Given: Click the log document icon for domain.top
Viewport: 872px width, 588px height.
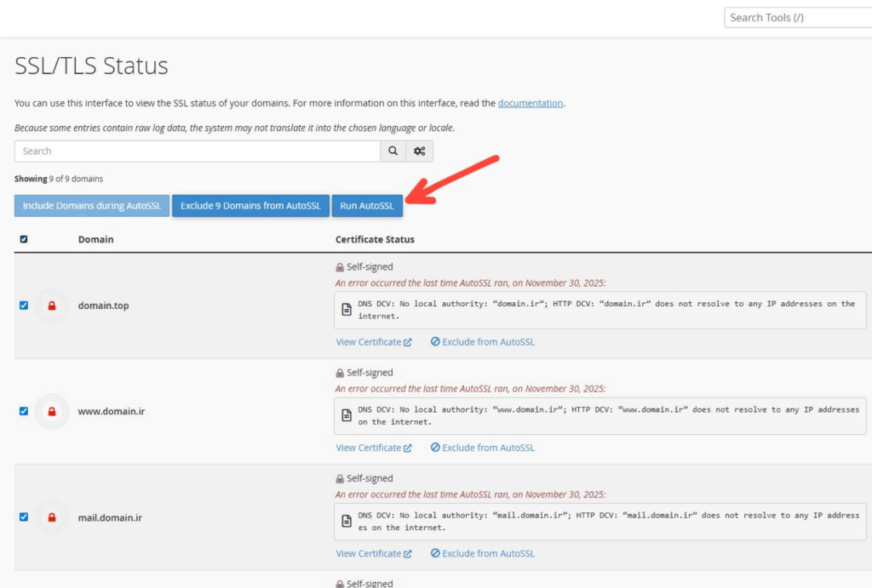Looking at the screenshot, I should click(x=347, y=310).
